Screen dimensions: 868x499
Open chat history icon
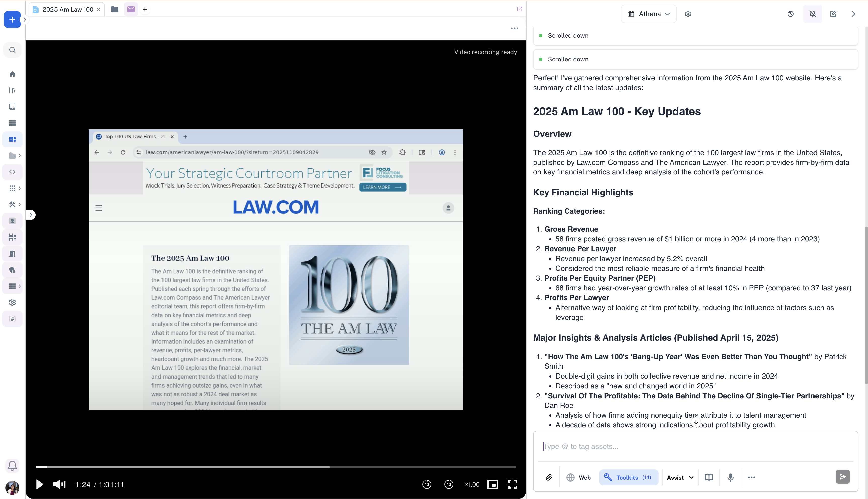click(791, 14)
